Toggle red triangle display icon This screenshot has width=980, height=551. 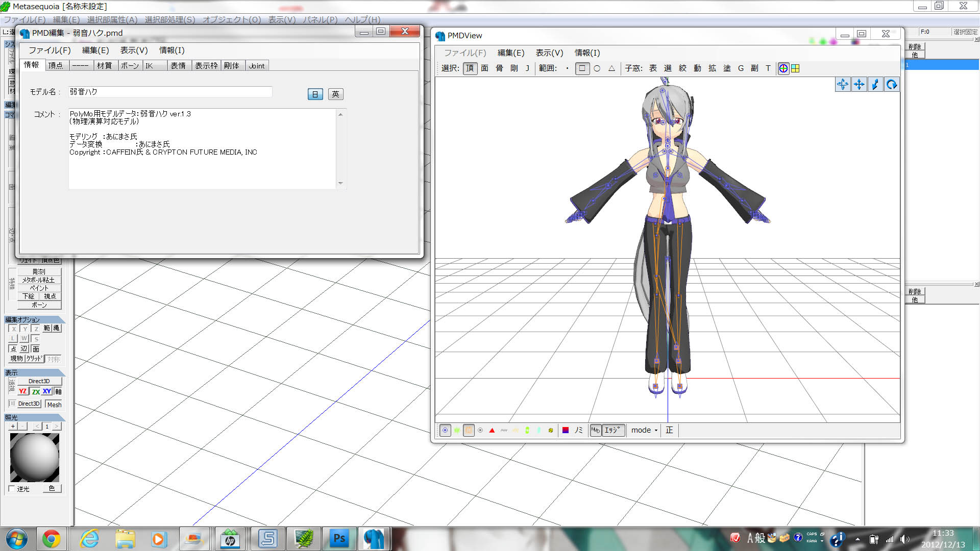492,431
